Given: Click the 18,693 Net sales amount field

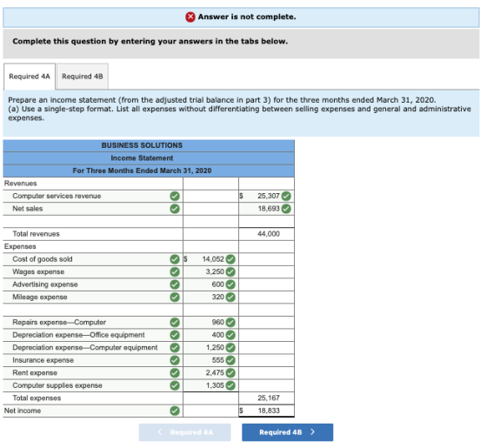Looking at the screenshot, I should click(x=266, y=209).
